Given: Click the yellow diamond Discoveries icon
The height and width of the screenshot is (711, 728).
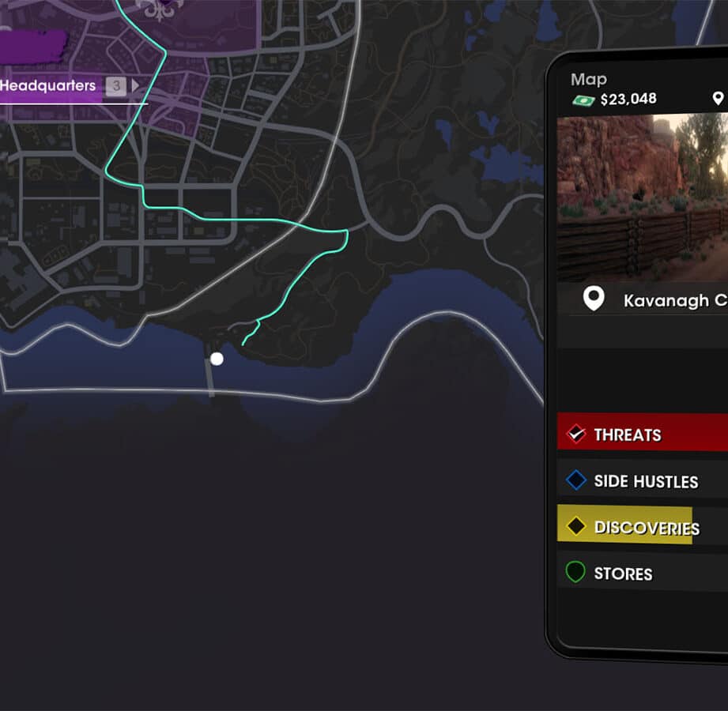Looking at the screenshot, I should coord(575,526).
